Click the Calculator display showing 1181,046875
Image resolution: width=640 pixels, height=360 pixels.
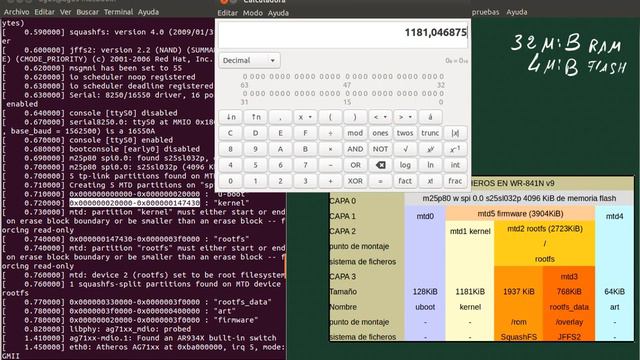point(343,35)
